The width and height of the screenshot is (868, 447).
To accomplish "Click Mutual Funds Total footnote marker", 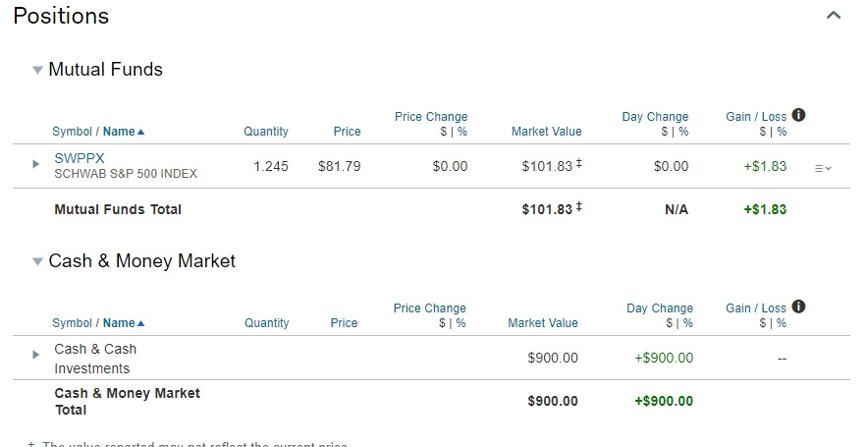I will point(578,205).
